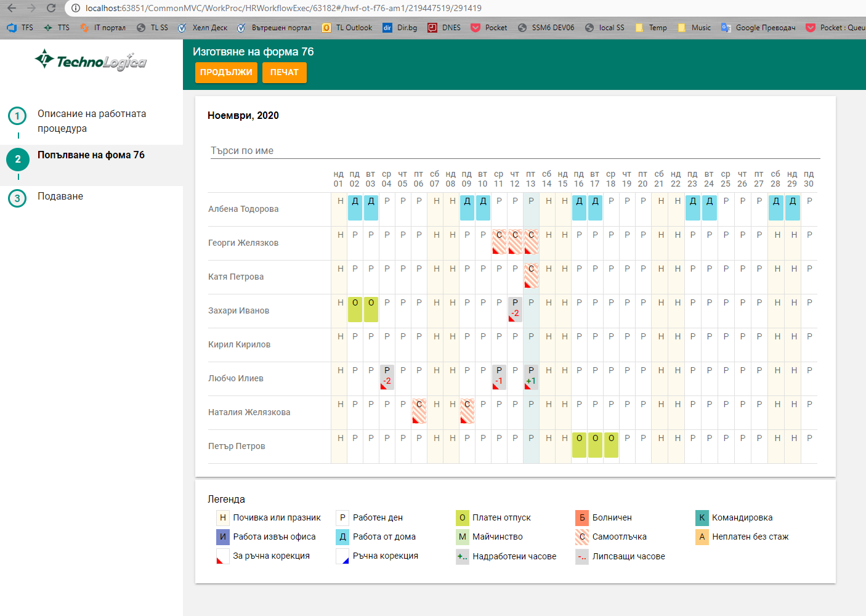
Task: Click the browser back arrow
Action: tap(12, 8)
